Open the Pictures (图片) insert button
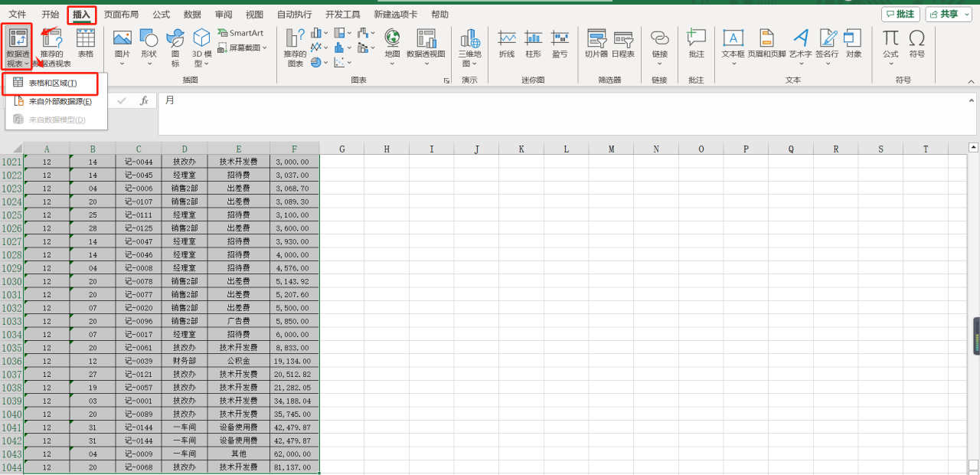Screen dimensions: 980x475 click(122, 48)
